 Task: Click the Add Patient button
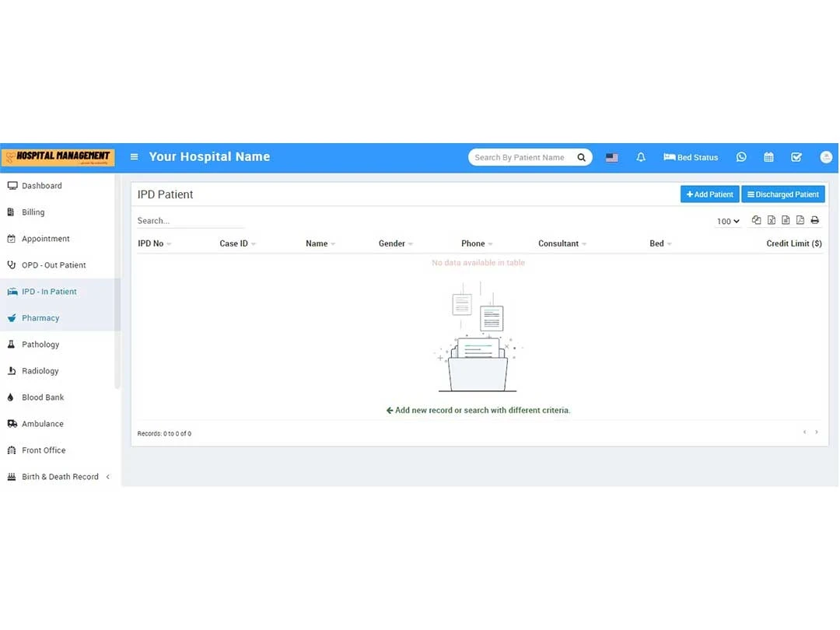[709, 194]
